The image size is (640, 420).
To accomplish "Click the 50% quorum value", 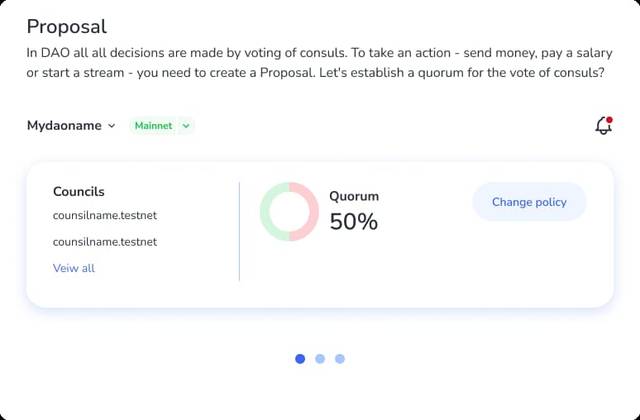I will click(x=354, y=222).
